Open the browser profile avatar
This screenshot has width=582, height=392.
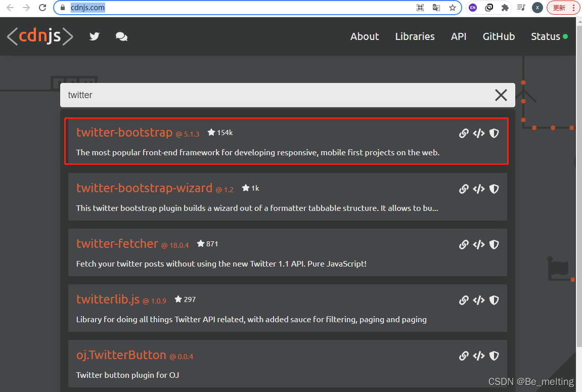(x=538, y=8)
